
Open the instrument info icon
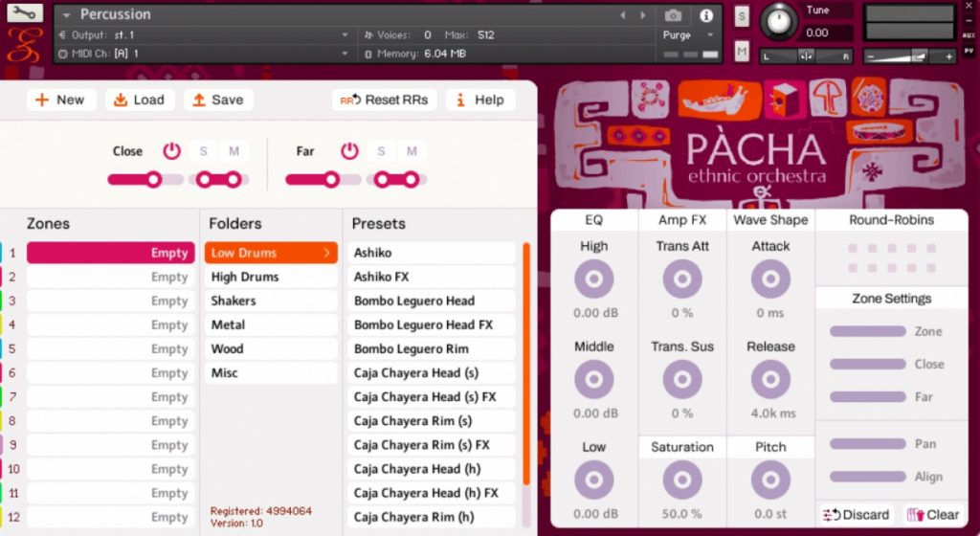706,15
